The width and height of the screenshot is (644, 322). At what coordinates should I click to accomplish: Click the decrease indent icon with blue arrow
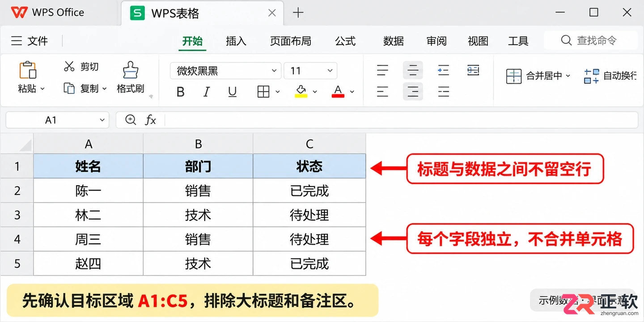[443, 70]
